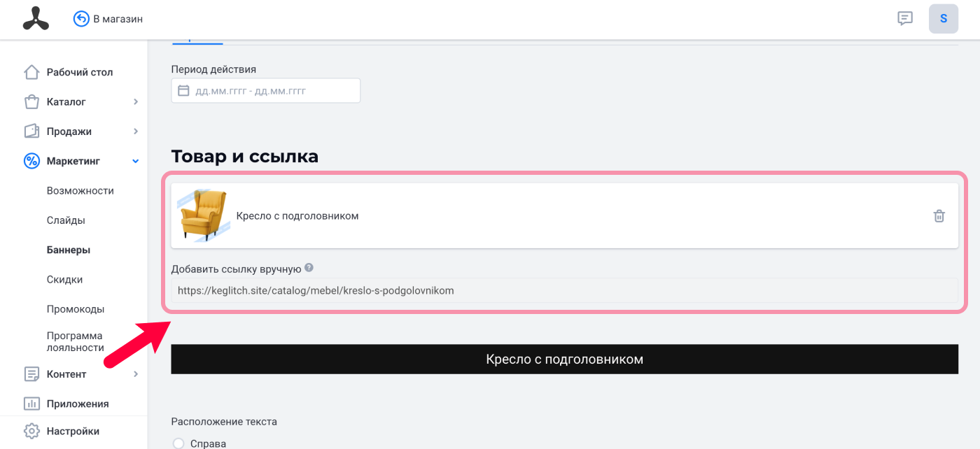Open Рабочий стол via the home icon
The image size is (980, 449).
(31, 72)
